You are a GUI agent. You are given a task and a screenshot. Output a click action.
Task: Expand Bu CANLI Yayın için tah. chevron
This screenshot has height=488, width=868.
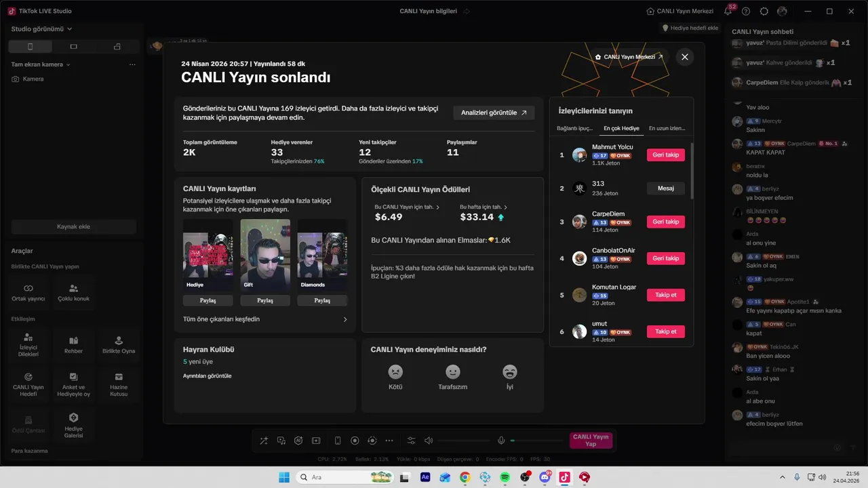click(x=437, y=207)
